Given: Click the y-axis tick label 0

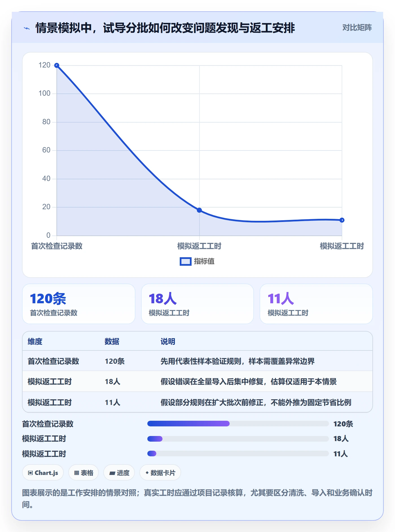Looking at the screenshot, I should point(48,236).
